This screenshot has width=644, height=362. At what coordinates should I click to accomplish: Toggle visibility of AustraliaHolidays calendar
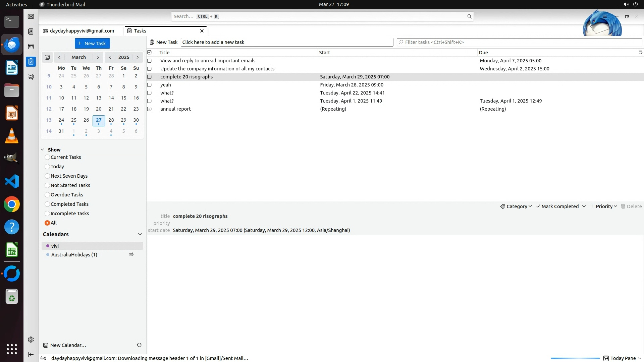click(x=131, y=255)
